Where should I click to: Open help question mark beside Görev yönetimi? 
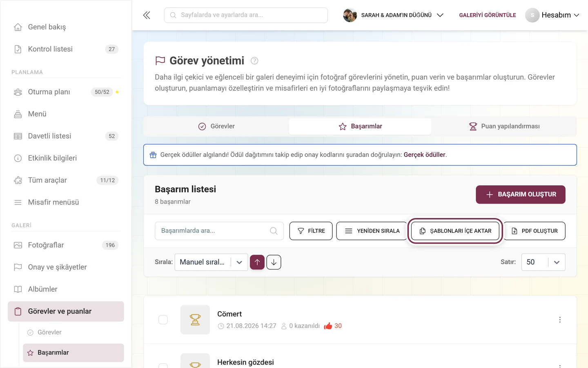pos(254,61)
